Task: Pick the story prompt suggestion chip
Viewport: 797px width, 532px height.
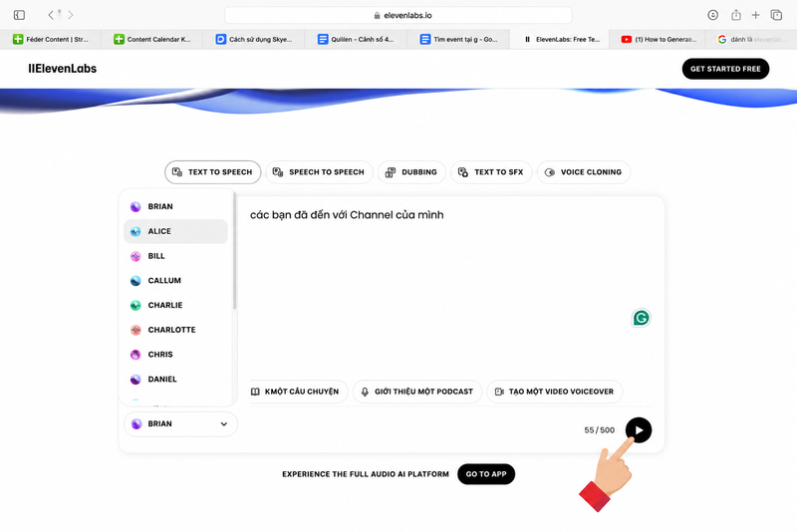Action: [x=297, y=392]
